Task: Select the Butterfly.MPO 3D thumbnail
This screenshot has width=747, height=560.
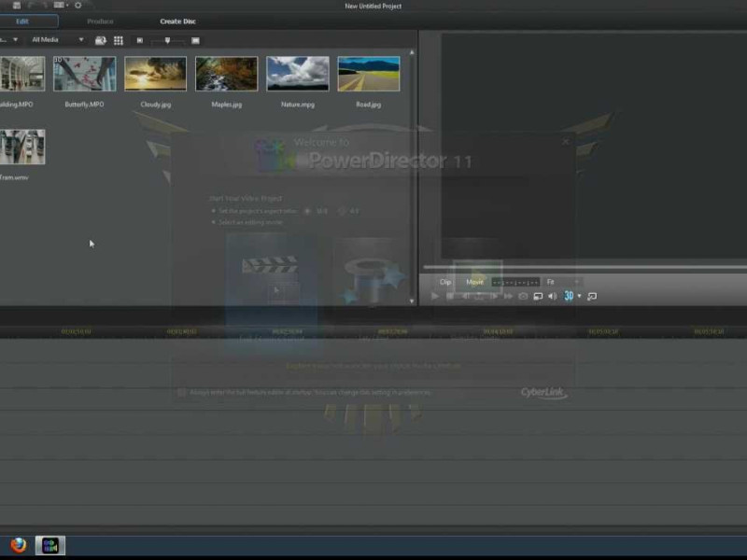Action: (x=84, y=74)
